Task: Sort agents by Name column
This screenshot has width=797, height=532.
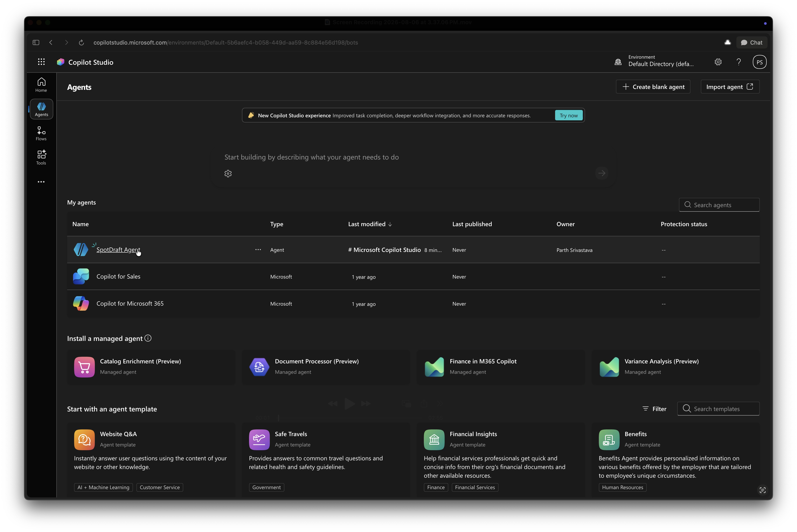Action: [x=80, y=224]
